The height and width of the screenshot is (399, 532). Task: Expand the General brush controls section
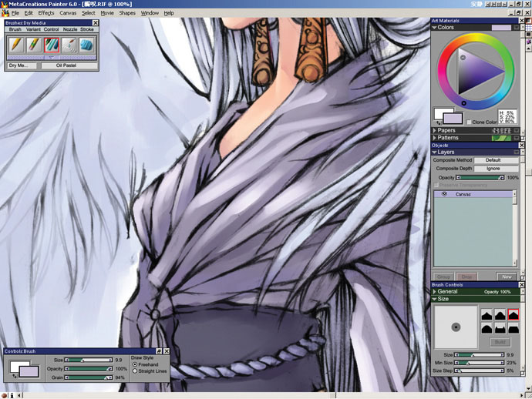pyautogui.click(x=434, y=291)
